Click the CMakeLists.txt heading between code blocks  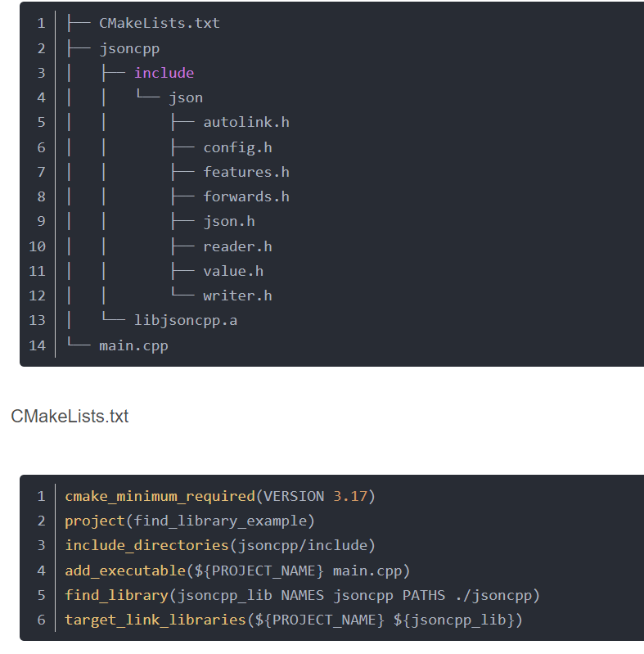pos(70,417)
